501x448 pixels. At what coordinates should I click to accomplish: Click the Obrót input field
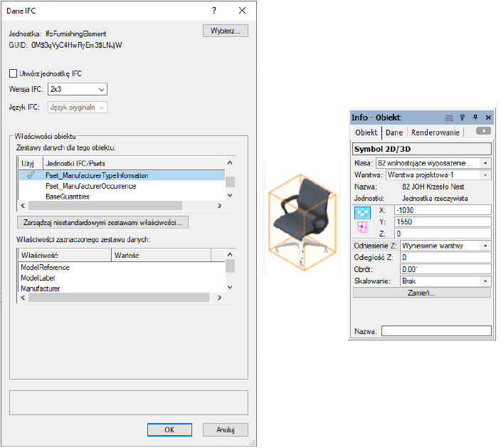tap(445, 269)
